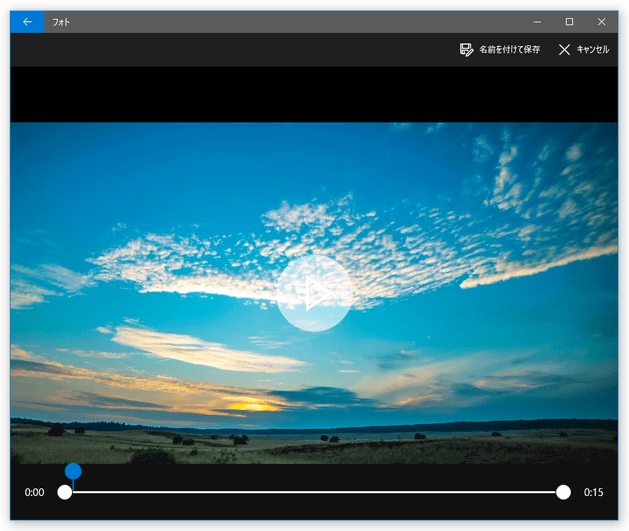Click the 0:15 end time label
This screenshot has width=629, height=531.
[x=593, y=492]
